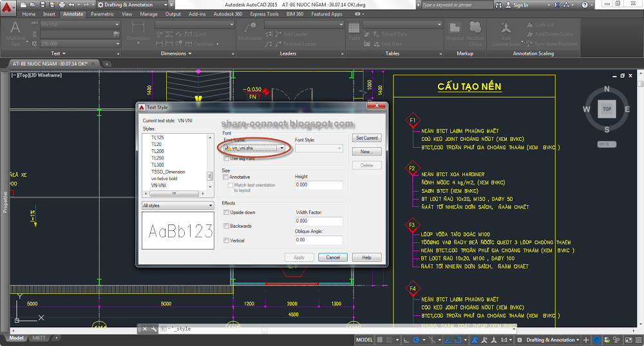The height and width of the screenshot is (346, 644).
Task: Click the search binoculars icon
Action: click(498, 5)
